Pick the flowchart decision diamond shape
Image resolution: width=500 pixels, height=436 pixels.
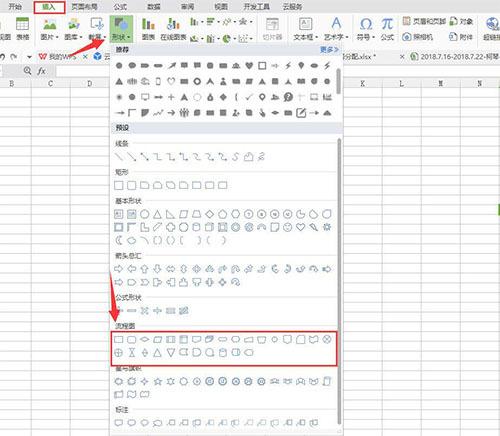tap(144, 339)
